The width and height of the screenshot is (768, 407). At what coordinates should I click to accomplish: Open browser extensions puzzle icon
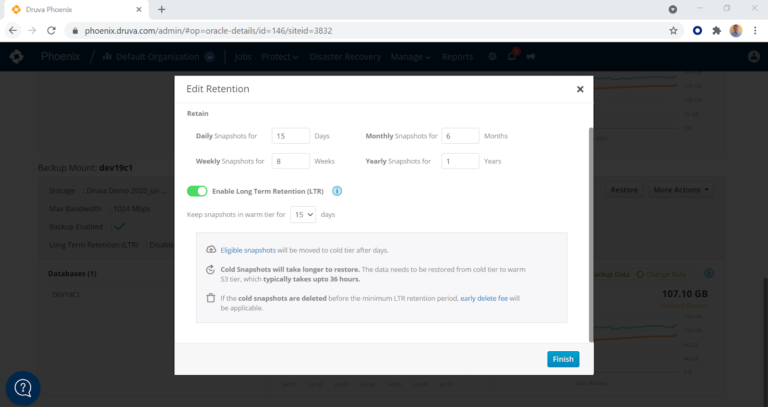[716, 30]
